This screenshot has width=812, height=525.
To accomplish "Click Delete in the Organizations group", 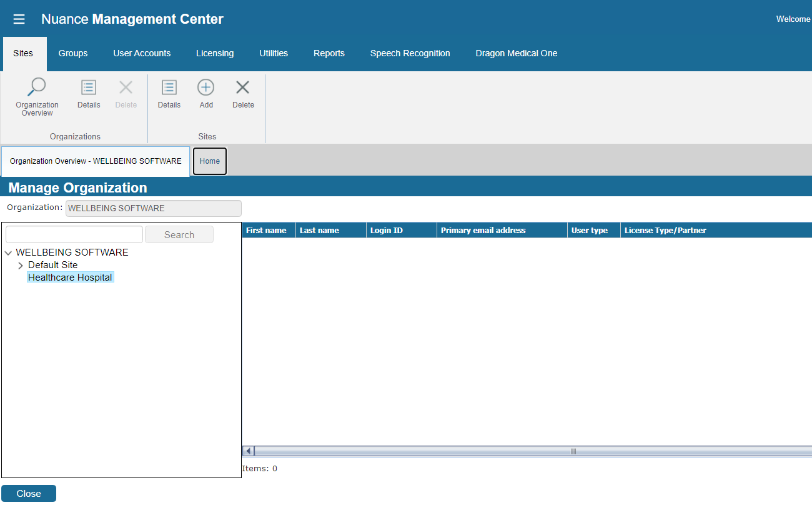I will (x=126, y=94).
